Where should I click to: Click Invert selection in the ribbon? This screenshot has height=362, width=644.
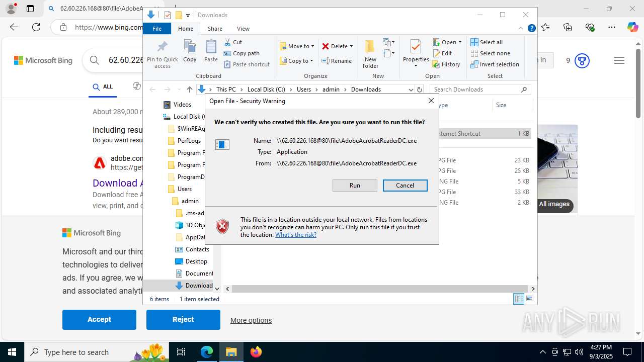coord(495,64)
